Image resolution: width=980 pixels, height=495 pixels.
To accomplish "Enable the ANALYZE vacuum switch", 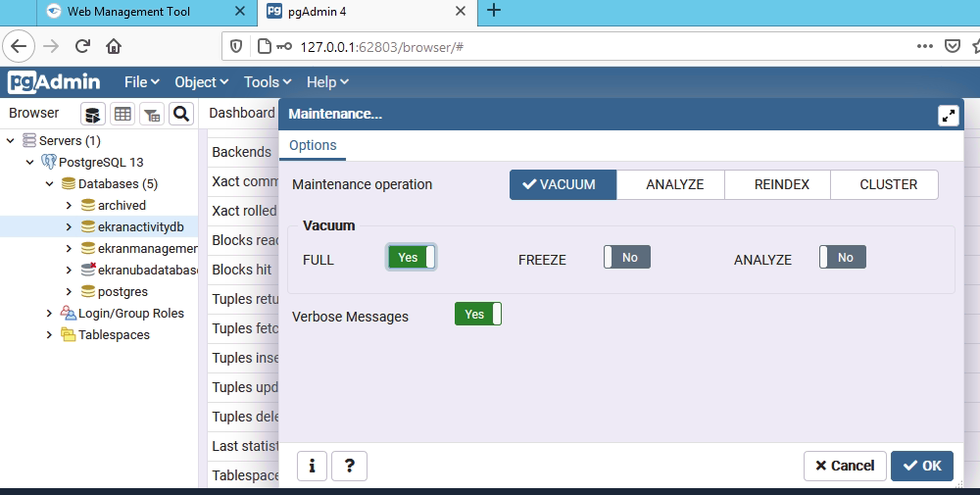I will [x=843, y=258].
